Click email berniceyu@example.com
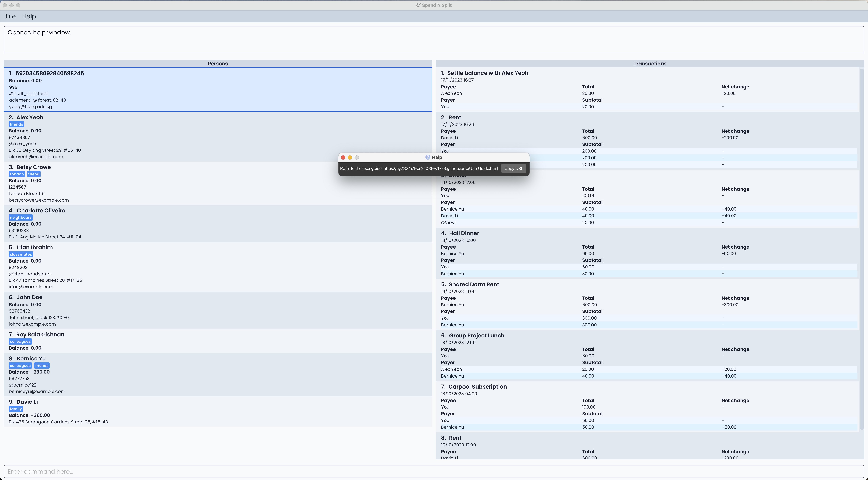 37,391
